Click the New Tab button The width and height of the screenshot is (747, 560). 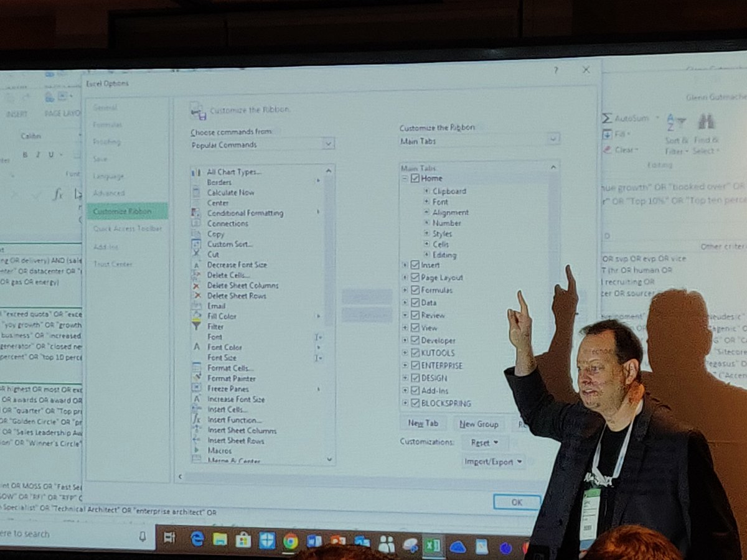(423, 424)
